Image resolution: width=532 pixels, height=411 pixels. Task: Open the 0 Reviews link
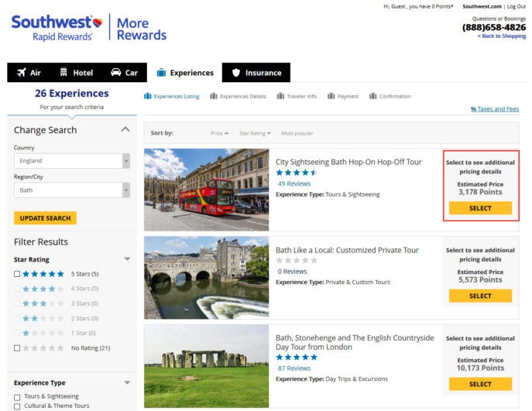292,272
